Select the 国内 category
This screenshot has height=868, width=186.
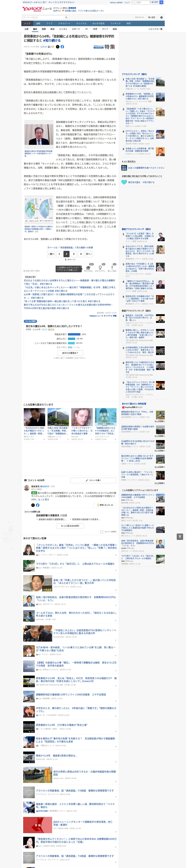pyautogui.click(x=35, y=29)
